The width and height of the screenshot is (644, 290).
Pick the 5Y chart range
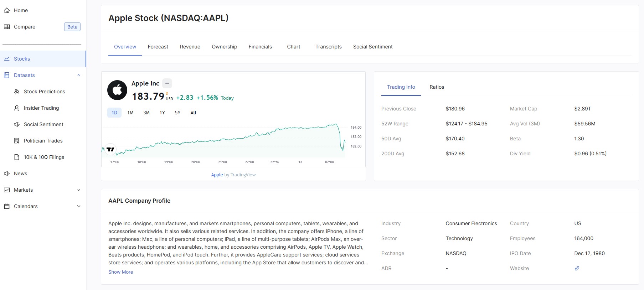point(177,113)
